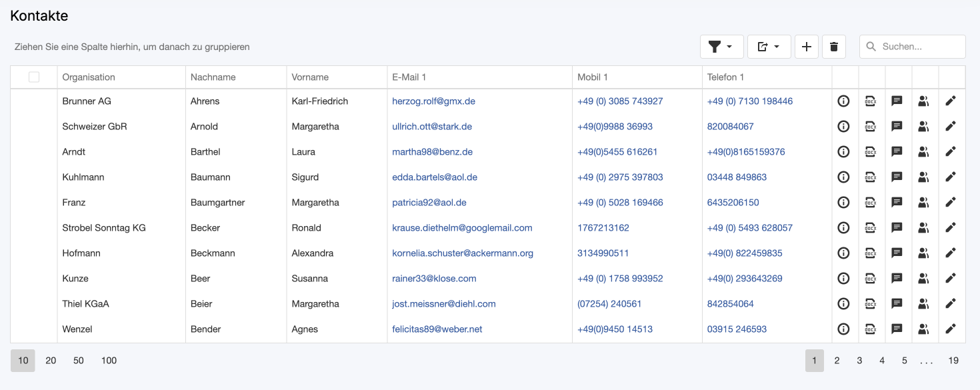Sort by the Nachname column header
The height and width of the screenshot is (390, 980).
213,77
